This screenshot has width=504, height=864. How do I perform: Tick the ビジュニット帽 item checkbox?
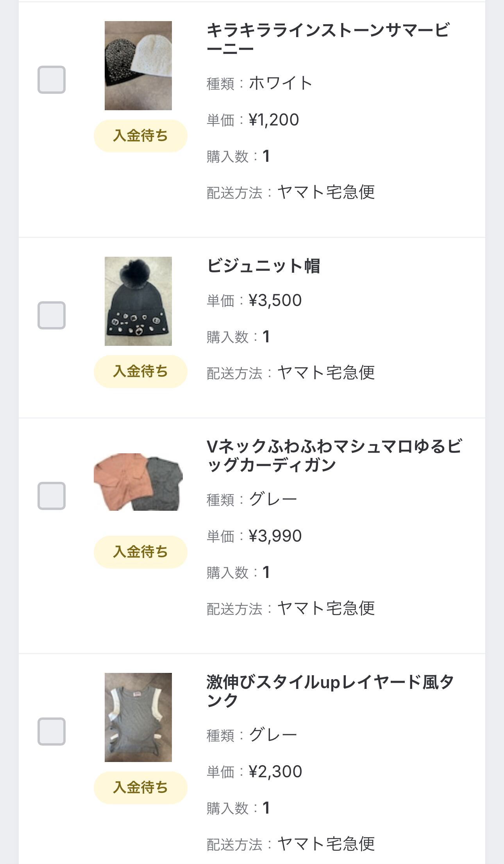(51, 315)
